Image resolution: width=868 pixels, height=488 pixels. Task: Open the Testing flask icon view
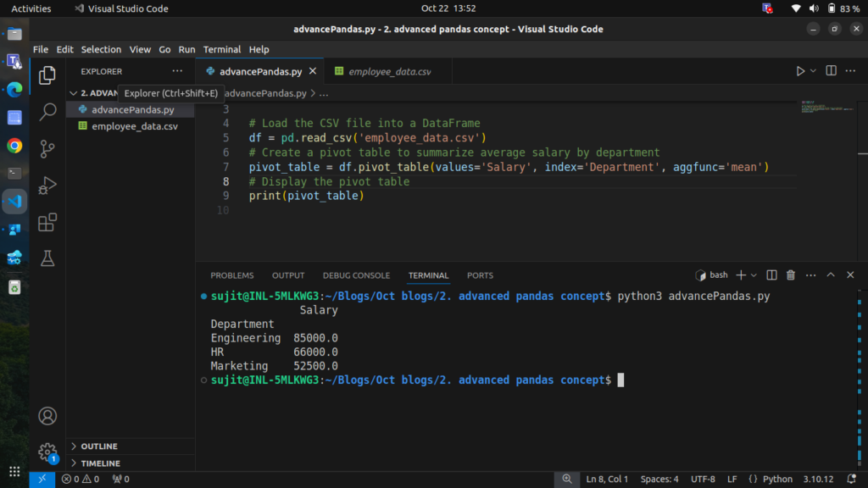(x=48, y=259)
